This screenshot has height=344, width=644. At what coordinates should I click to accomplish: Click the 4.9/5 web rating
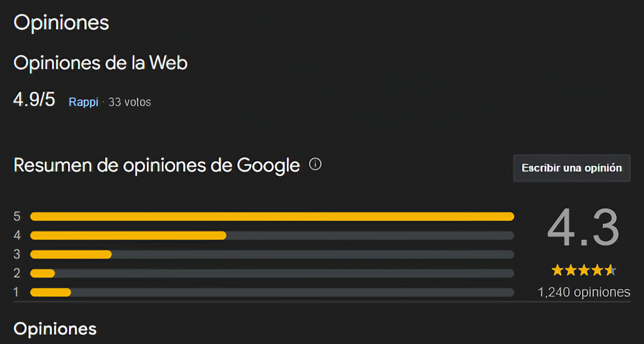[x=34, y=100]
